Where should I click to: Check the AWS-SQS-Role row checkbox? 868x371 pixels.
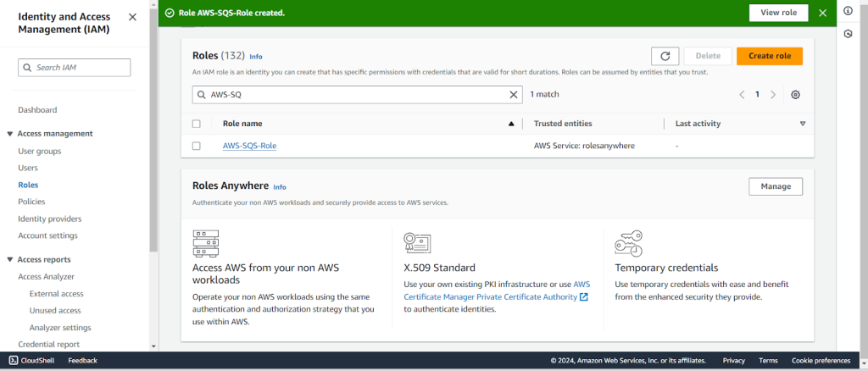coord(196,146)
